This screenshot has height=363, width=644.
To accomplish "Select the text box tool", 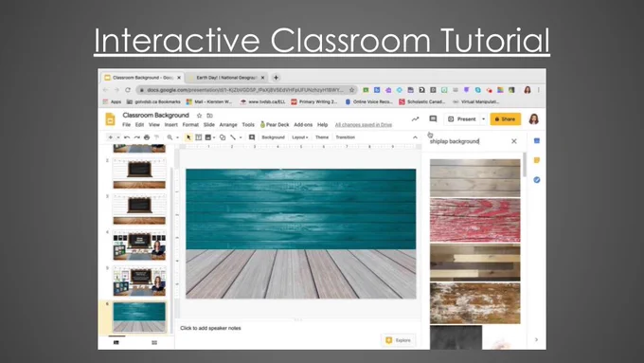I will pos(198,137).
